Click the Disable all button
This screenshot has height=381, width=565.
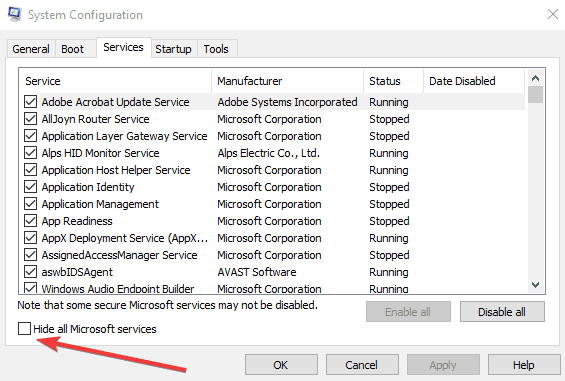[x=502, y=311]
